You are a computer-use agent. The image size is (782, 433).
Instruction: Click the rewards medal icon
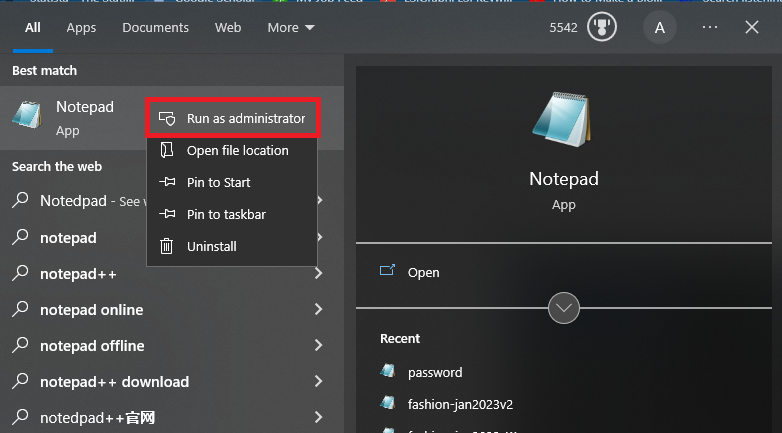(602, 27)
